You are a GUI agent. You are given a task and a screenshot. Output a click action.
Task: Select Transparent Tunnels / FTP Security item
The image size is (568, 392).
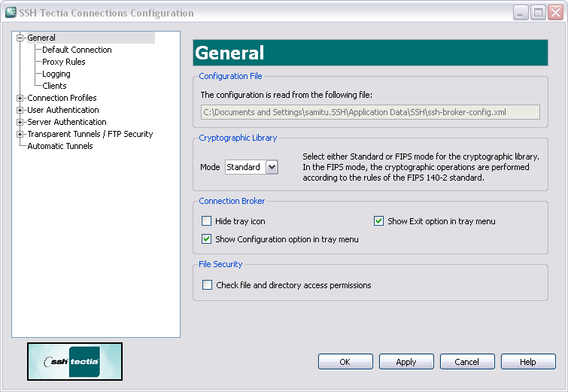pos(90,134)
